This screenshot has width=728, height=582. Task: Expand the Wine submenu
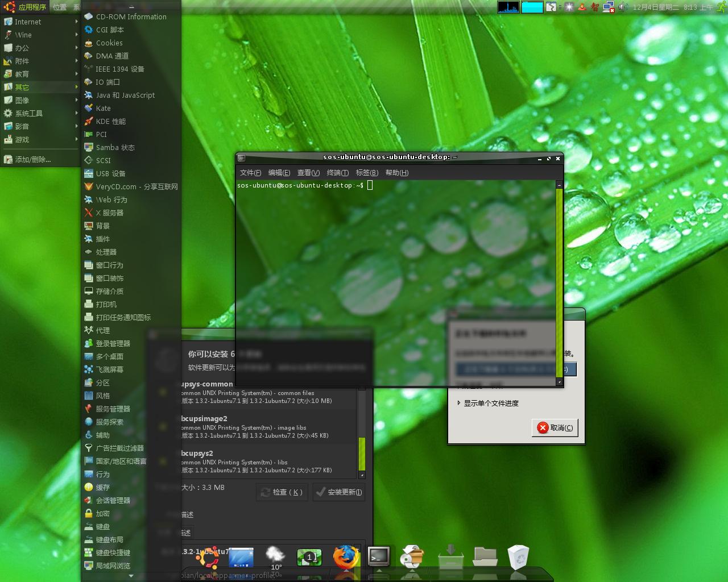click(40, 35)
